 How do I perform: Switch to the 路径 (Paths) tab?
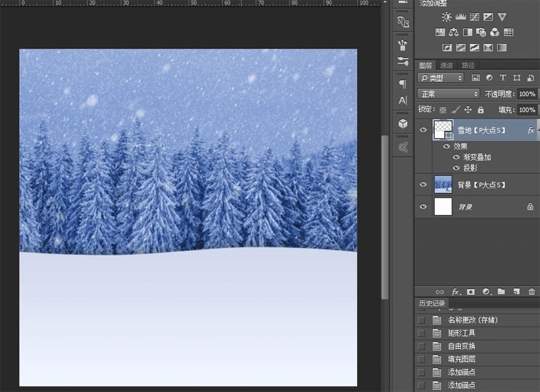point(470,65)
